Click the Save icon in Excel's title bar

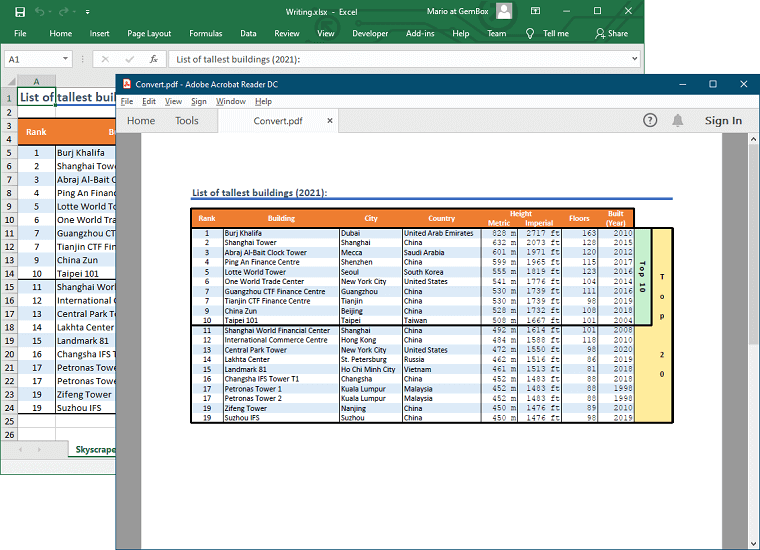click(x=20, y=12)
